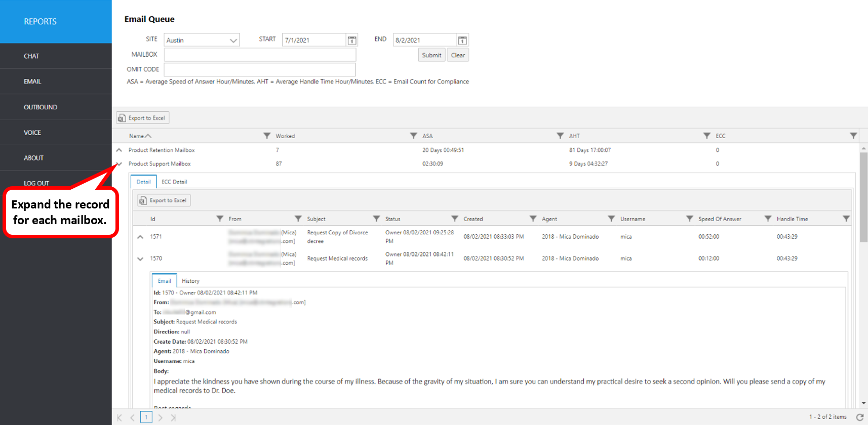This screenshot has height=425, width=868.
Task: Clear the filter form
Action: [x=458, y=55]
